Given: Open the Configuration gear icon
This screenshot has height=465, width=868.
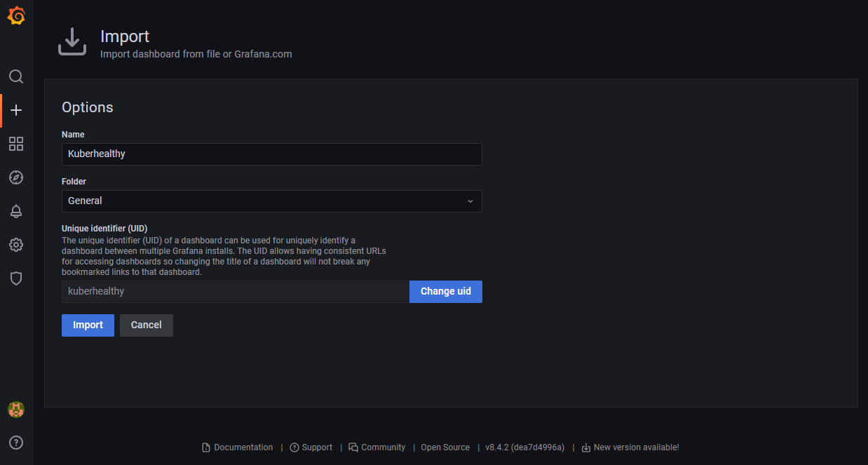Looking at the screenshot, I should tap(16, 245).
